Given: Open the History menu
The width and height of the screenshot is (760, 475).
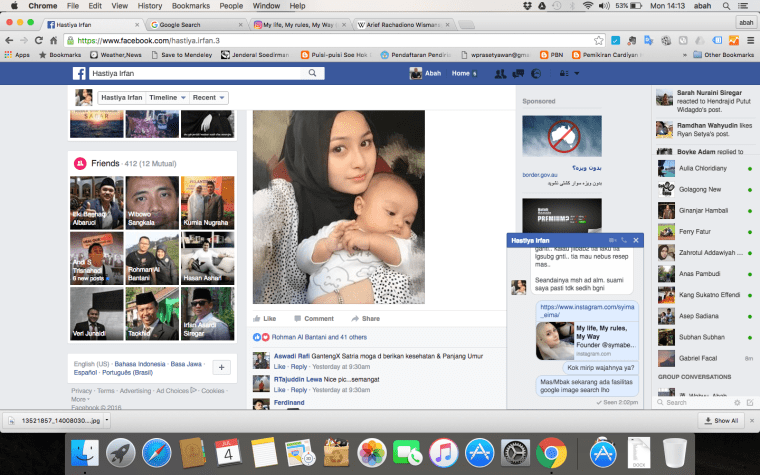Looking at the screenshot, I should (x=150, y=6).
